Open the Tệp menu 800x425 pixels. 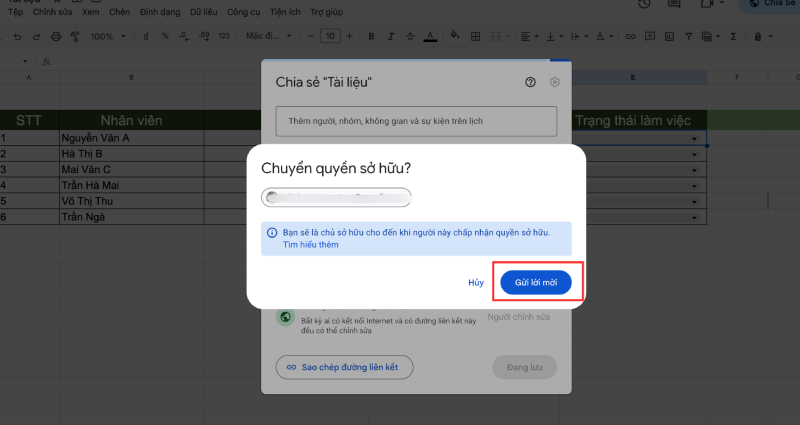[x=15, y=12]
